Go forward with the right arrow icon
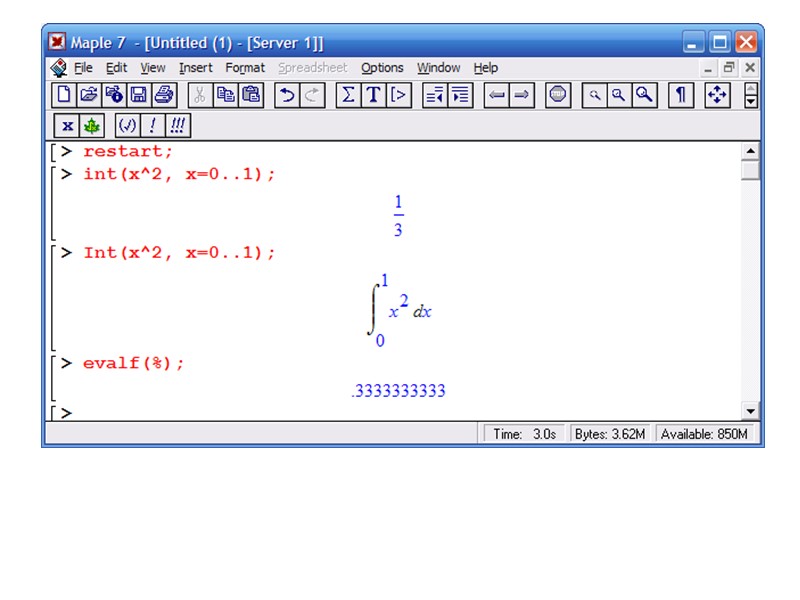The width and height of the screenshot is (800, 600). tap(521, 95)
